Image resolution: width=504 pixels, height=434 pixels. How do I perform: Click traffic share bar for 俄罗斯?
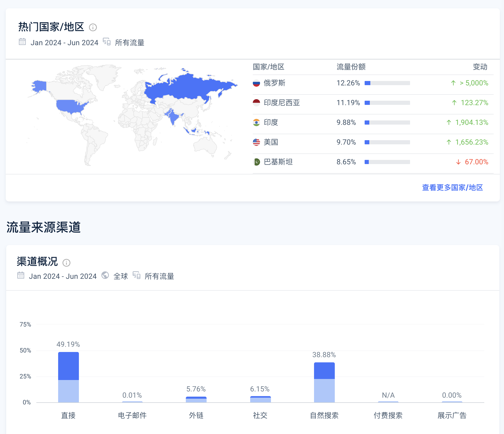coord(387,83)
